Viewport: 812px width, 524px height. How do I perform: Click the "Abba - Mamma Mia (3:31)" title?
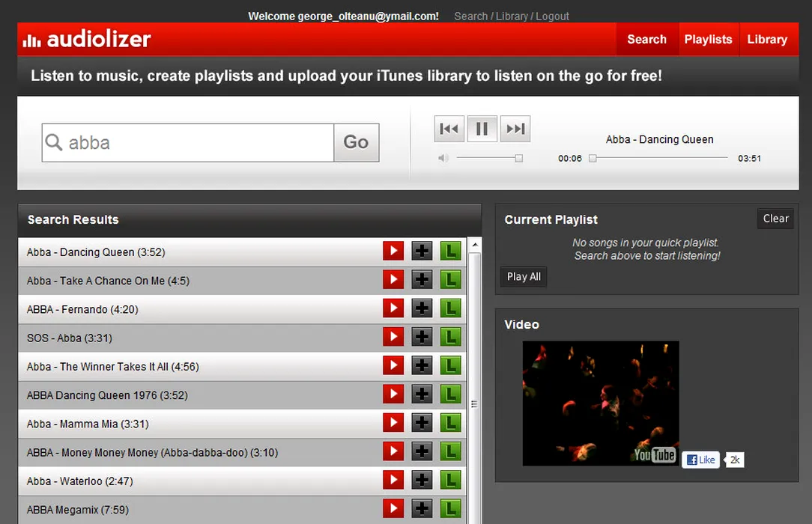pos(88,424)
